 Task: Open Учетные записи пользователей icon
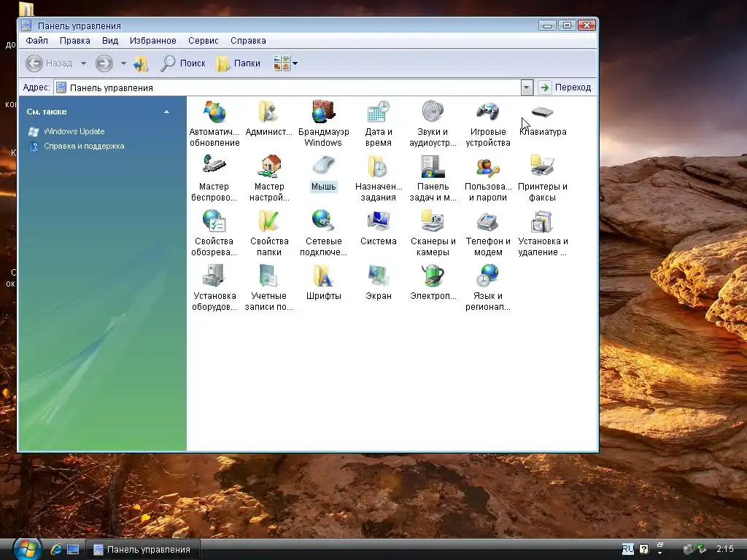click(x=268, y=287)
